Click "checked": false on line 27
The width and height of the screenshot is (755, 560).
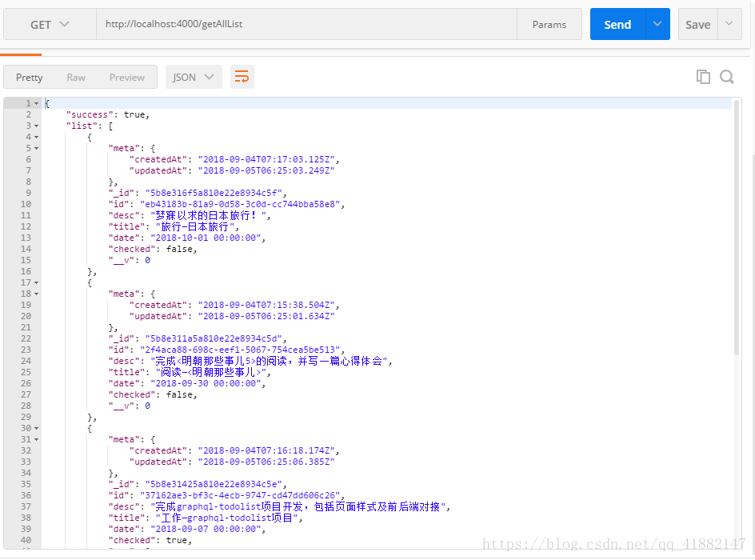153,395
